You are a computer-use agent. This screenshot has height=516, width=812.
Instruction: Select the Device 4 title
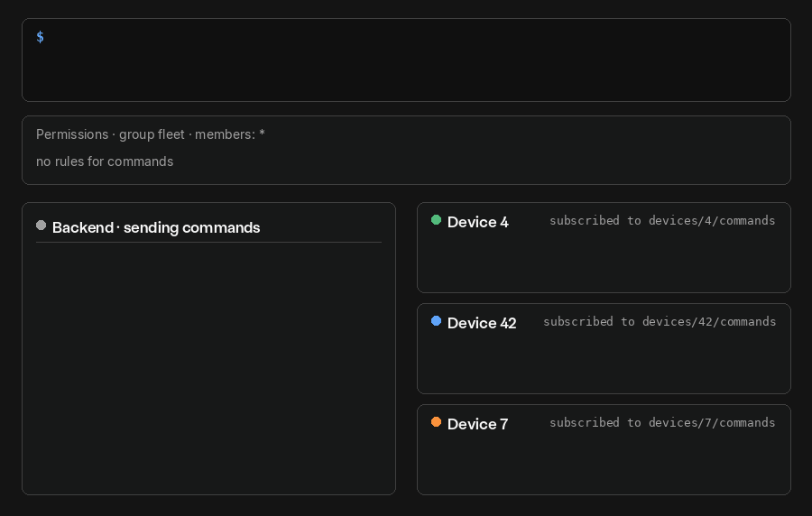click(477, 222)
